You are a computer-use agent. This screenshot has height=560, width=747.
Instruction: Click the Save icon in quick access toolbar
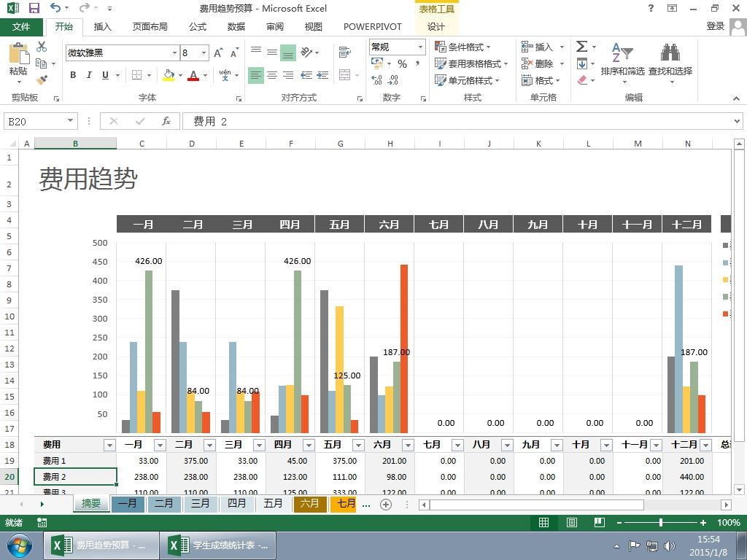[x=34, y=8]
